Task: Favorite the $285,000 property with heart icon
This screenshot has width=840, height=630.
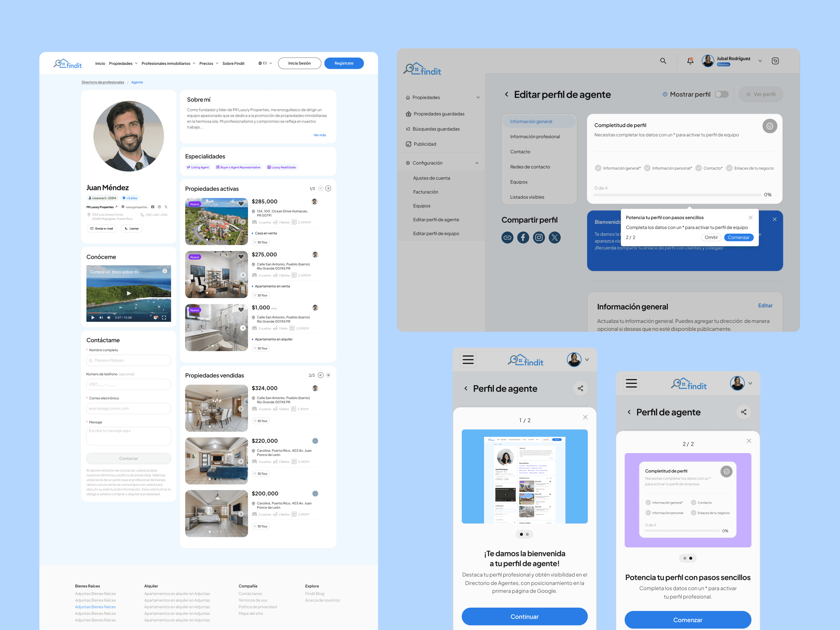Action: pos(241,204)
